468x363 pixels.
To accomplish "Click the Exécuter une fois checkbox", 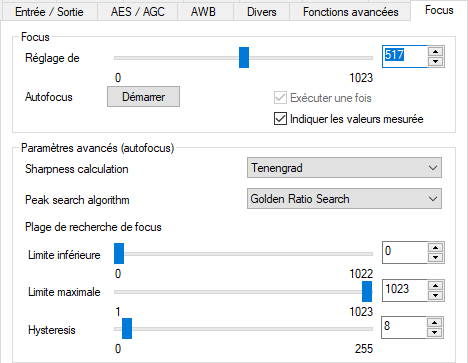I will pyautogui.click(x=280, y=98).
